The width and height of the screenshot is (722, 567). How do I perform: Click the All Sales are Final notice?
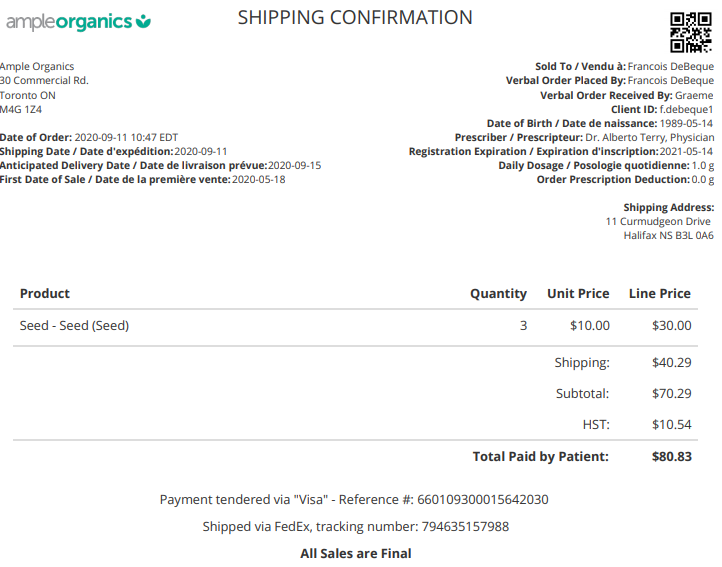pyautogui.click(x=356, y=554)
